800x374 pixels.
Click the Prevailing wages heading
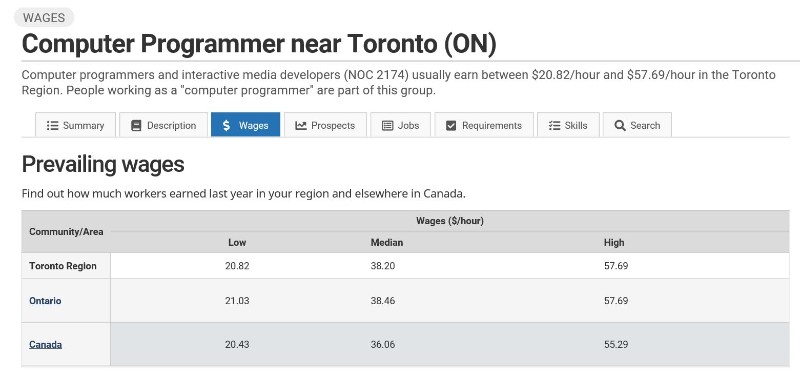tap(103, 164)
